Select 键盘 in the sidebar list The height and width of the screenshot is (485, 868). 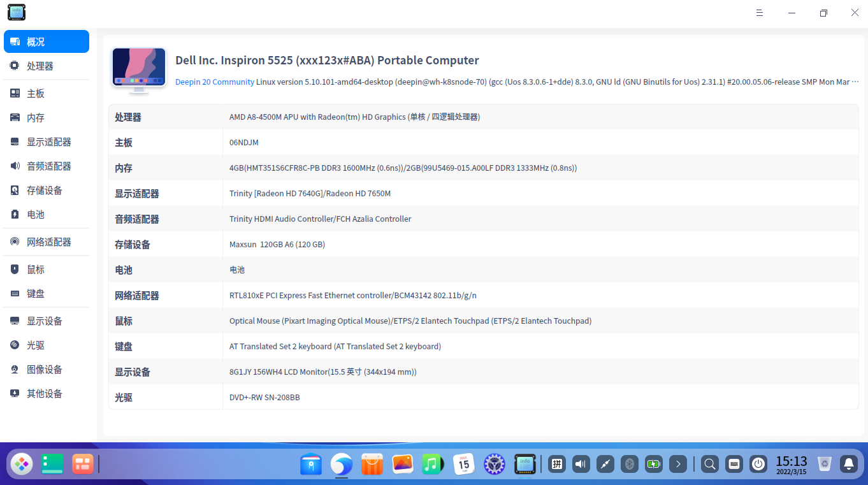[47, 294]
